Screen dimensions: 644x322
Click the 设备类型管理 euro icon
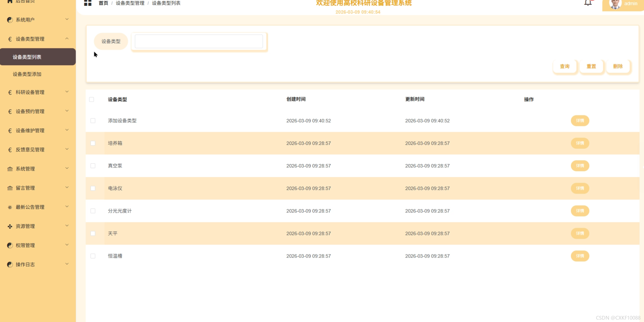(10, 39)
